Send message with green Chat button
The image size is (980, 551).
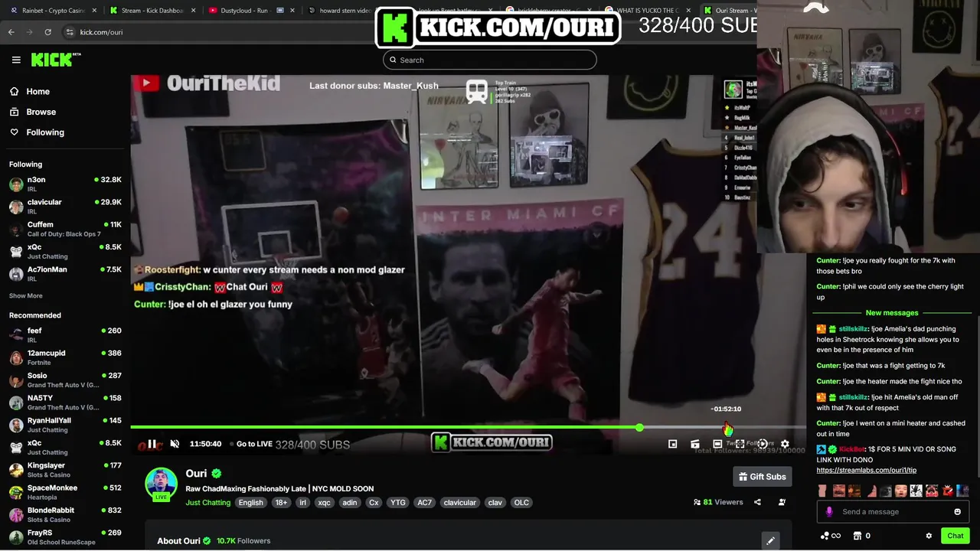955,536
